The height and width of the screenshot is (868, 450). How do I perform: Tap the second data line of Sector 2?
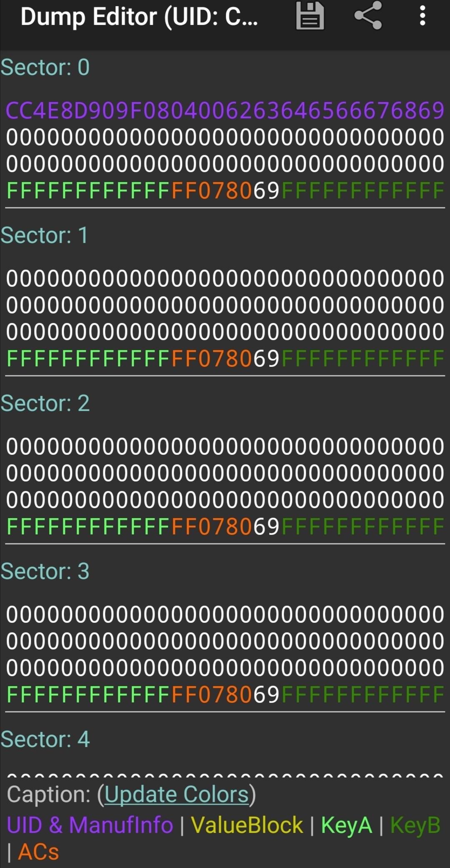pos(225,473)
